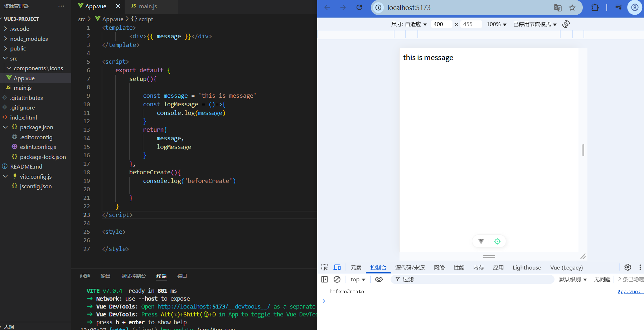The width and height of the screenshot is (644, 330).
Task: Open the Google Translate page icon
Action: [557, 7]
